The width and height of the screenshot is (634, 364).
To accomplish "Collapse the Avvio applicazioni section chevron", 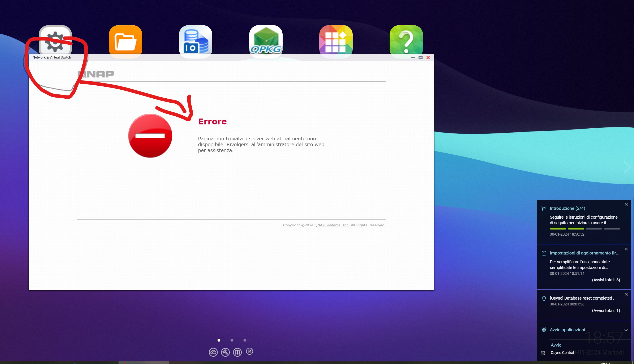I will click(x=626, y=330).
